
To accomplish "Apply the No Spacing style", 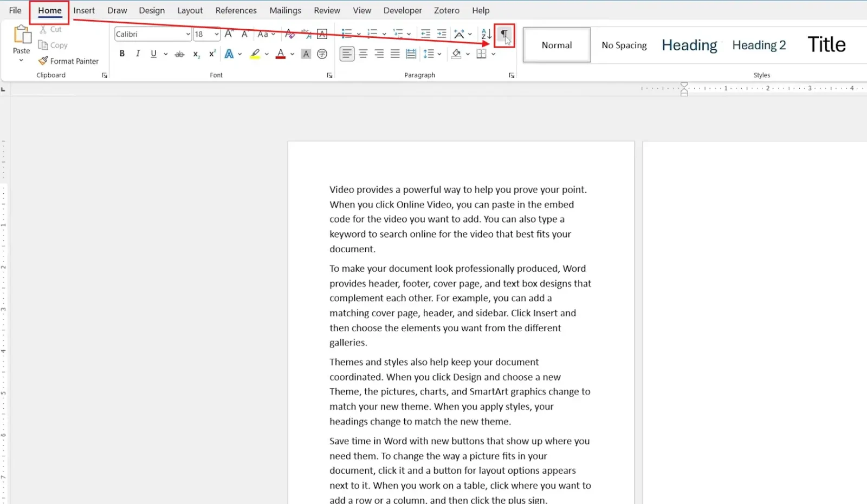I will pyautogui.click(x=624, y=45).
